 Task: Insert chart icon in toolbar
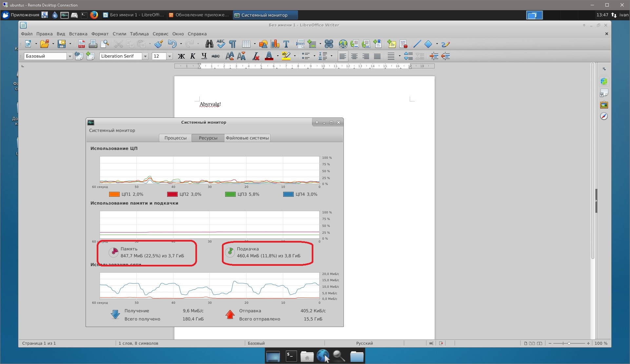[275, 44]
